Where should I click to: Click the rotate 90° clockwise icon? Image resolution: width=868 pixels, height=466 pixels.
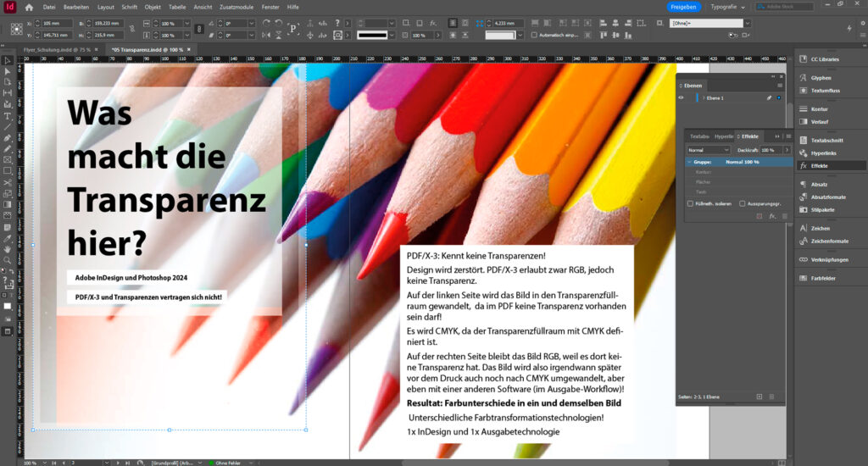tap(266, 23)
